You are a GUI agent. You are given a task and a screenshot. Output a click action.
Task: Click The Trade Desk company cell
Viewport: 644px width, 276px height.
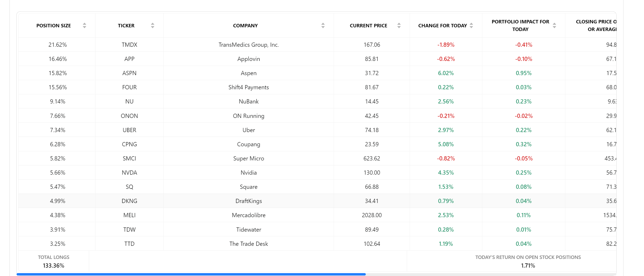249,244
